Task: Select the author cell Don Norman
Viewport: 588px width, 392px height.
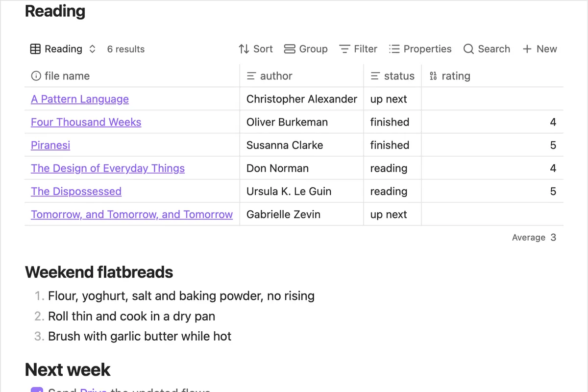Action: pyautogui.click(x=302, y=168)
